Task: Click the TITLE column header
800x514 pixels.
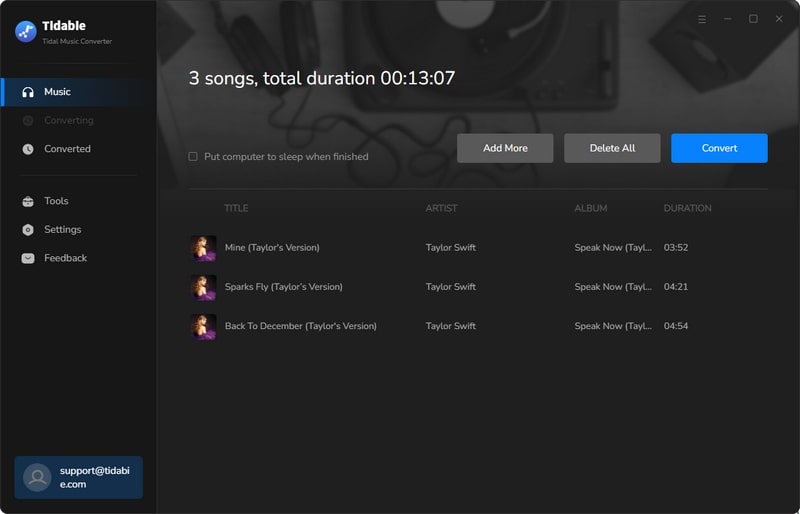Action: tap(236, 208)
